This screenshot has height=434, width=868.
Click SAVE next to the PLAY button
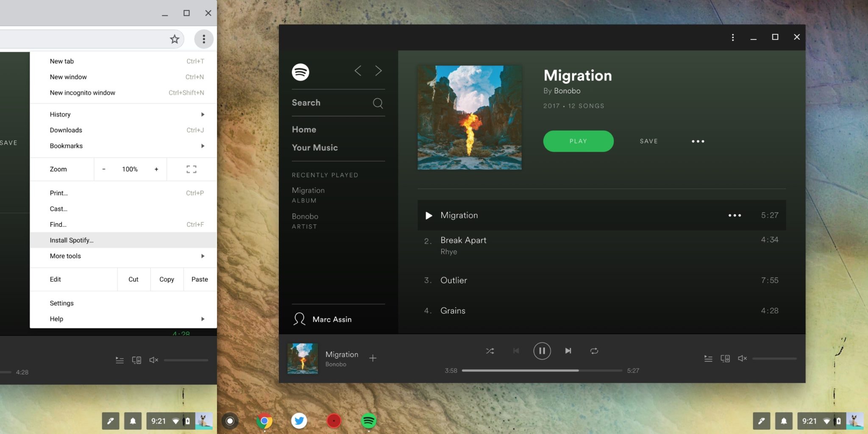point(648,141)
